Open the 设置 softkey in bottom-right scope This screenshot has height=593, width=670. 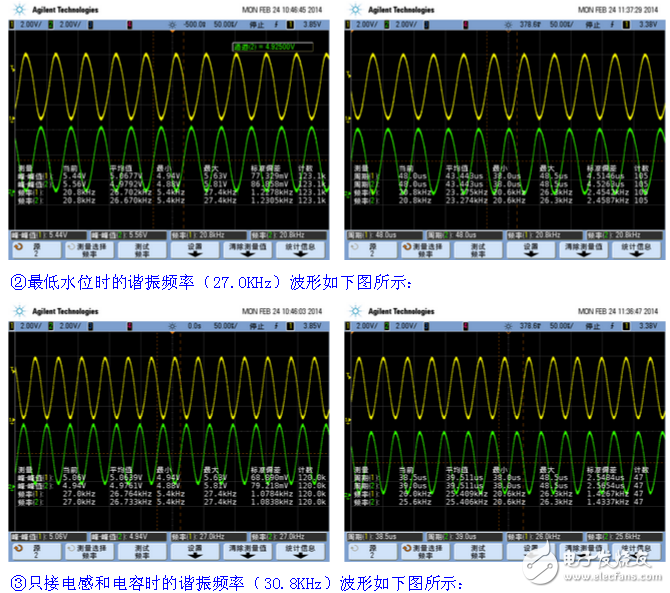pyautogui.click(x=530, y=547)
